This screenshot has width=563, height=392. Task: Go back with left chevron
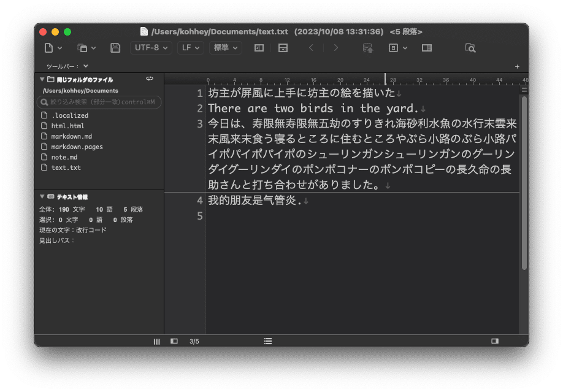click(x=312, y=48)
